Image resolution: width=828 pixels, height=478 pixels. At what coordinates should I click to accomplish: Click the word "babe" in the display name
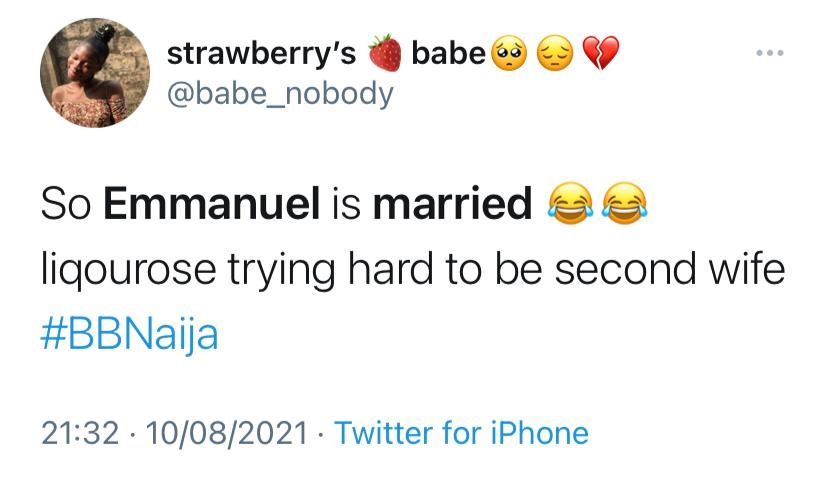[448, 54]
